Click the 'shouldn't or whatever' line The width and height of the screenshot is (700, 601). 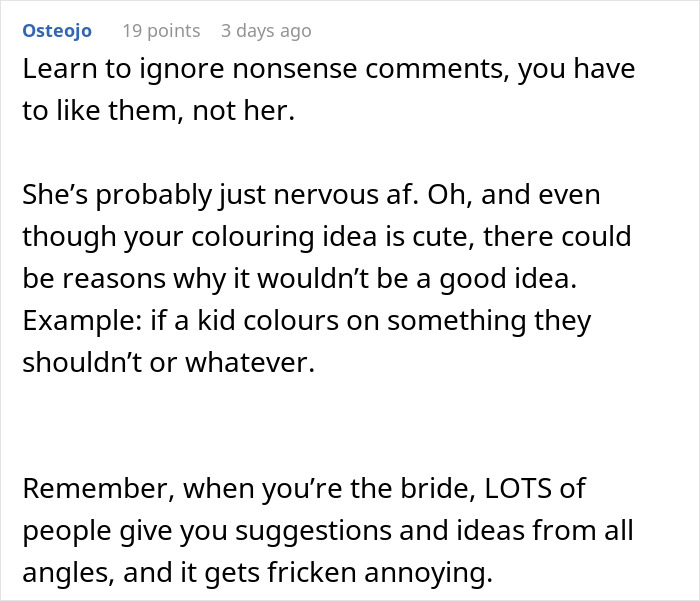[x=168, y=363]
